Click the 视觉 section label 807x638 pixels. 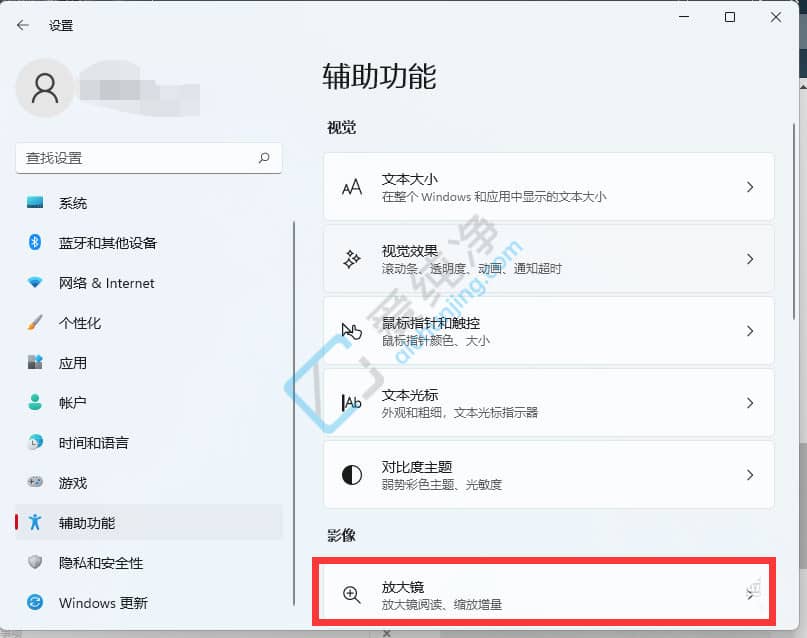(342, 128)
